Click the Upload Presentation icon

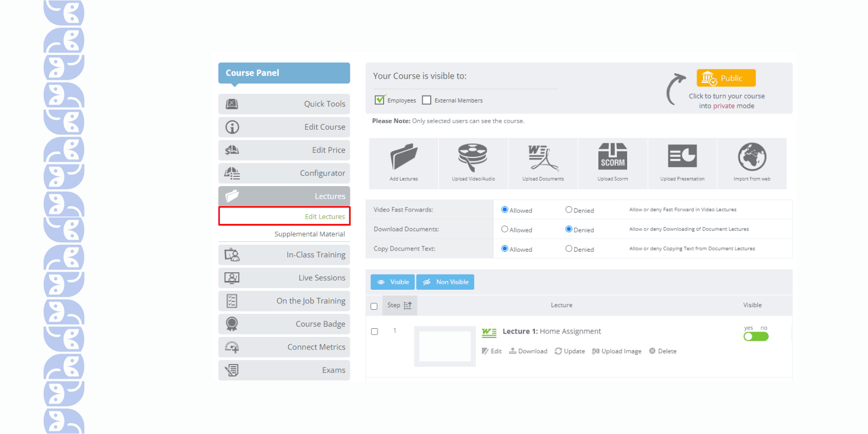pos(682,156)
